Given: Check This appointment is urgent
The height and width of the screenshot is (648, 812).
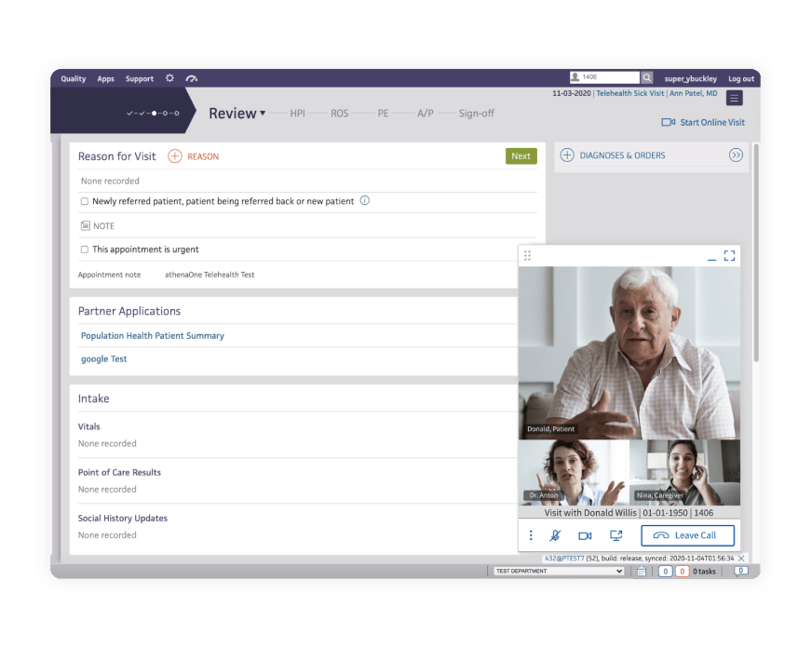Looking at the screenshot, I should (85, 250).
